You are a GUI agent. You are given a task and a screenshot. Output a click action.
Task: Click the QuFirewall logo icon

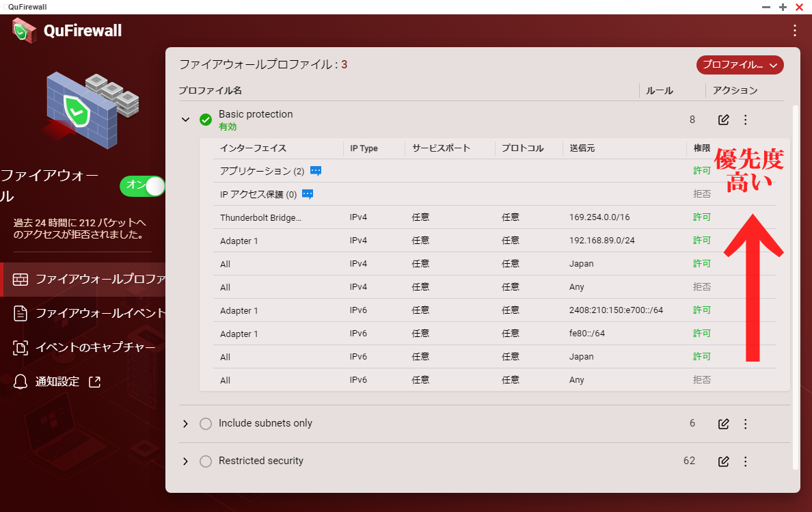[x=24, y=31]
